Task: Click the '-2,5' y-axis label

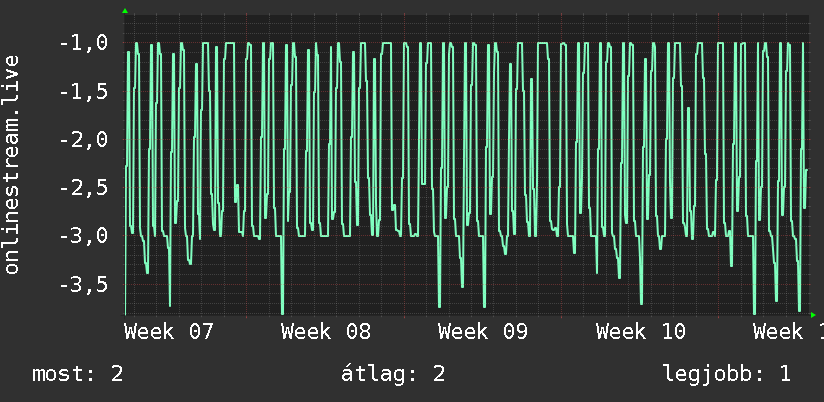Action: tap(84, 188)
